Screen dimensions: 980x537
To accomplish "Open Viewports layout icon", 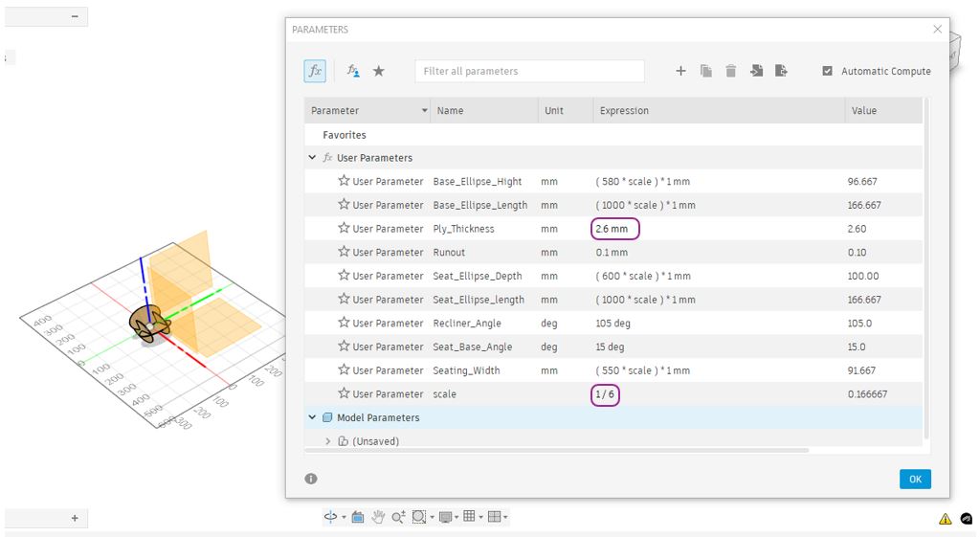I will point(495,516).
